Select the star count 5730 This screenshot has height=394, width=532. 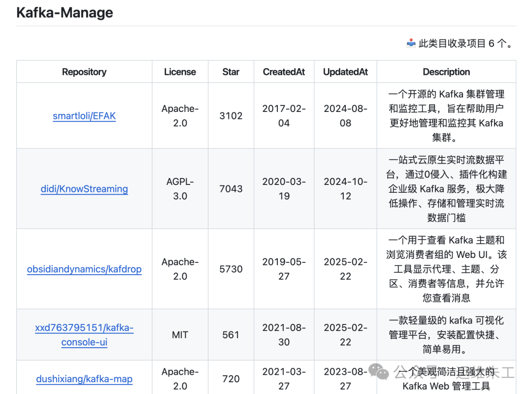(x=231, y=269)
